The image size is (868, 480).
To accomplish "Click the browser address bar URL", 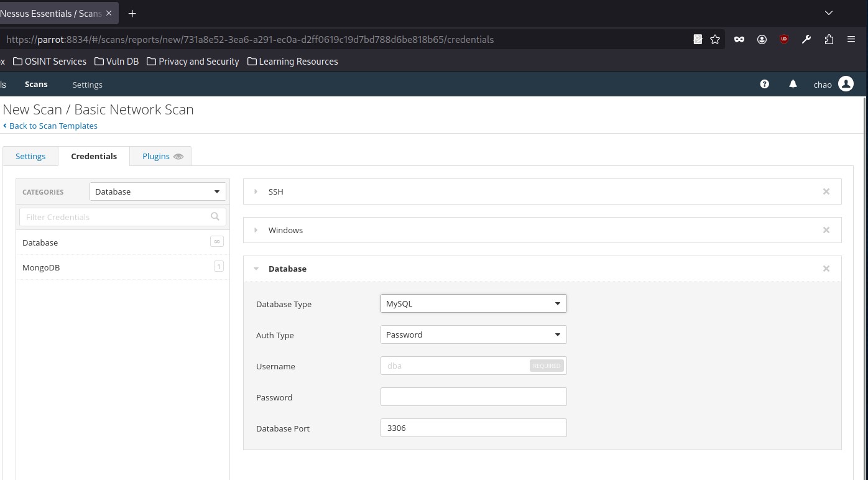I will tap(249, 39).
